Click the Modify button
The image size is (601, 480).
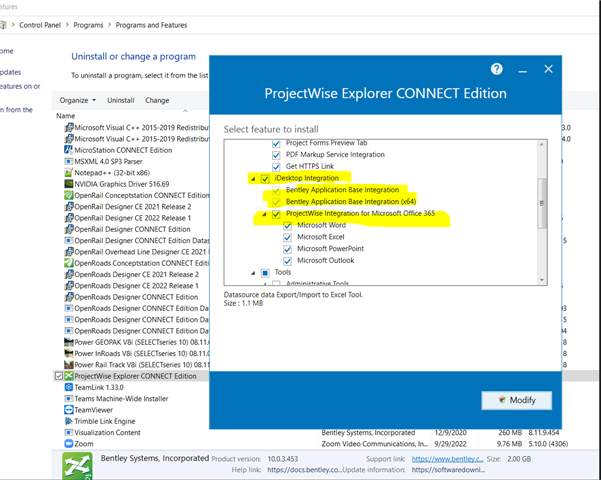(516, 400)
